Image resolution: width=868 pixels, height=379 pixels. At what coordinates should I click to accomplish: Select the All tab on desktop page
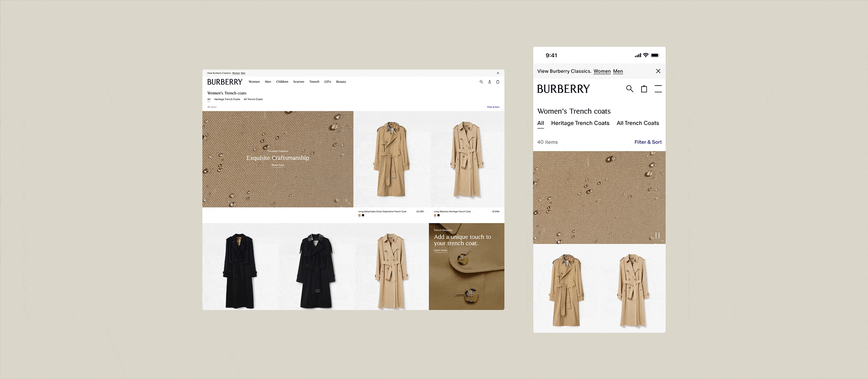(x=209, y=99)
